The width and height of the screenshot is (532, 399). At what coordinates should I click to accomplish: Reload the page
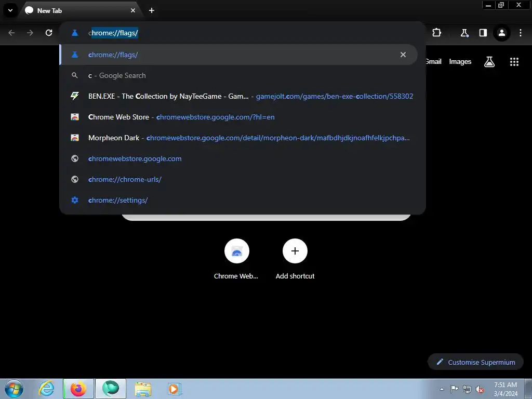click(x=49, y=33)
